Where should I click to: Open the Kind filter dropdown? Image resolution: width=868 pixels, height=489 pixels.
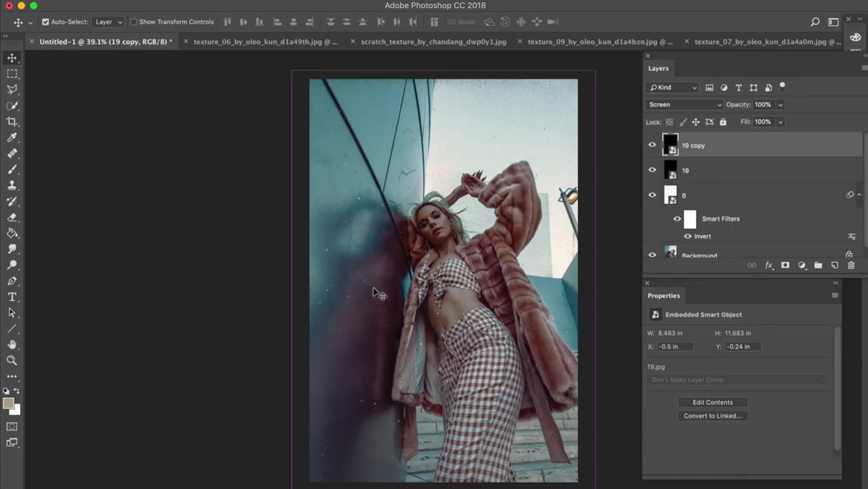click(673, 88)
